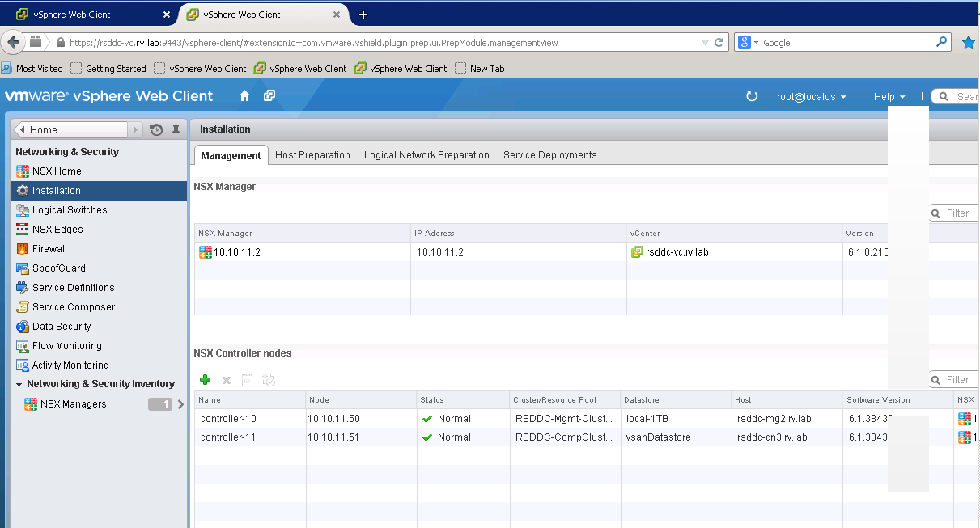Click the green plus add controller icon
Screen dimensions: 980x528
pyautogui.click(x=206, y=380)
